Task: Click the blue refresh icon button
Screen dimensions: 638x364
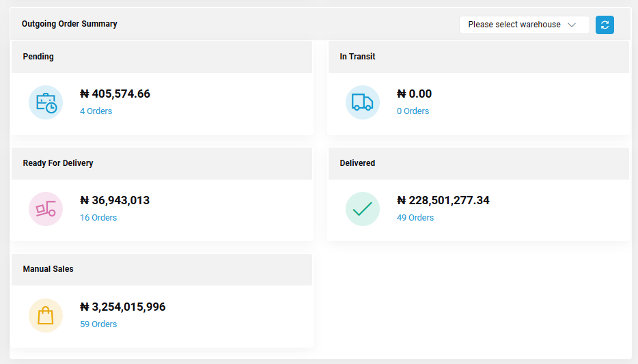Action: (605, 25)
